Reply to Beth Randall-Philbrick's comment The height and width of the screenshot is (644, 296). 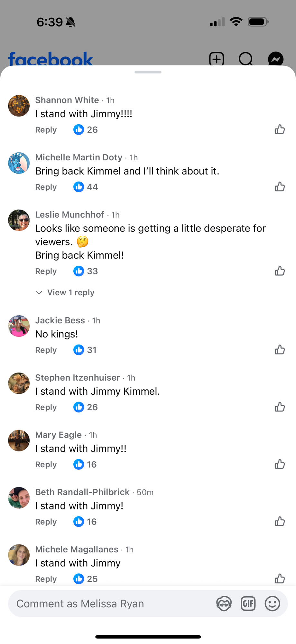tap(46, 522)
